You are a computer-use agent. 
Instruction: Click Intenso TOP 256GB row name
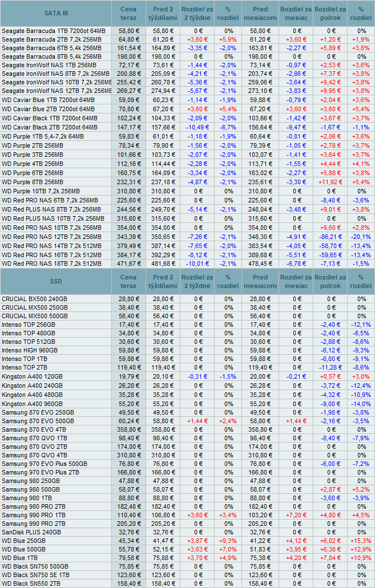click(29, 325)
